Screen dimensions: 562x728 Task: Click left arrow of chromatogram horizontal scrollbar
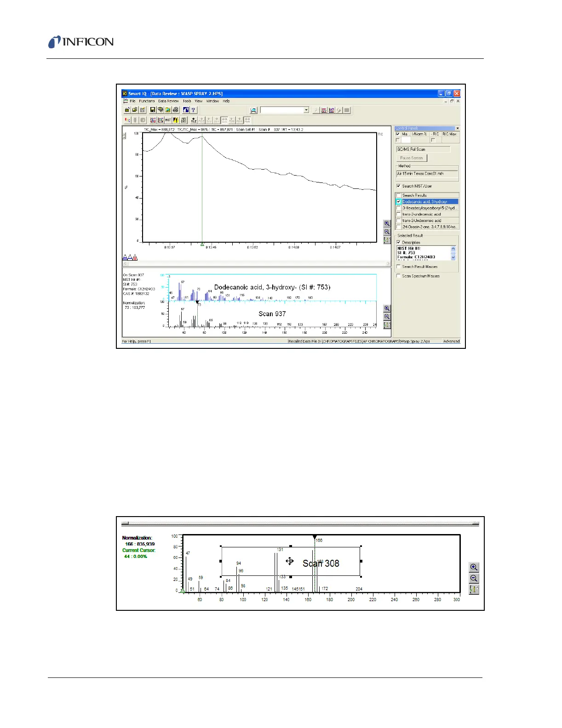(x=124, y=264)
